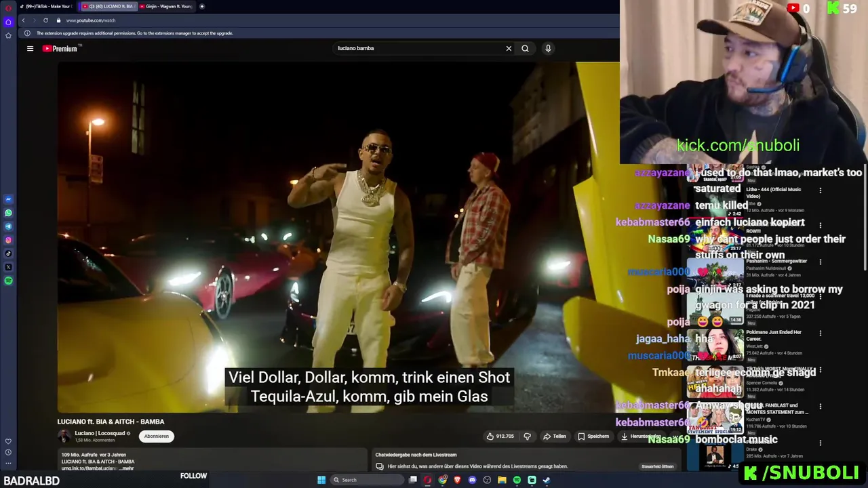Open Brave browser from the taskbar
868x488 pixels.
(x=457, y=480)
